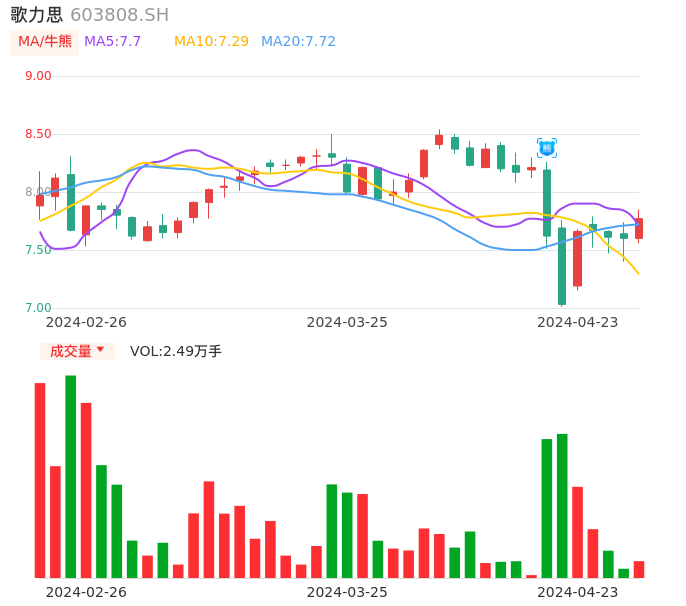Image resolution: width=686 pixels, height=606 pixels.
Task: Select the last red volume bar on the right
Action: [x=639, y=569]
